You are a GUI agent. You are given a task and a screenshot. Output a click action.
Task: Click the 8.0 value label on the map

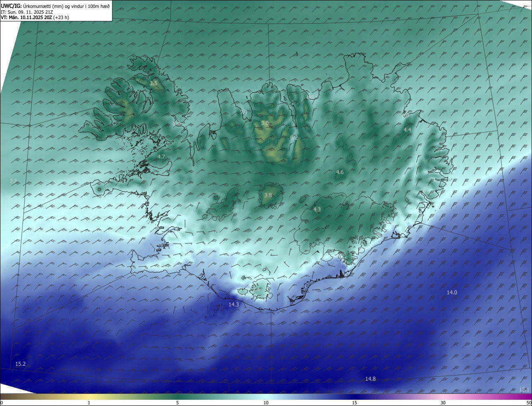tap(177, 124)
